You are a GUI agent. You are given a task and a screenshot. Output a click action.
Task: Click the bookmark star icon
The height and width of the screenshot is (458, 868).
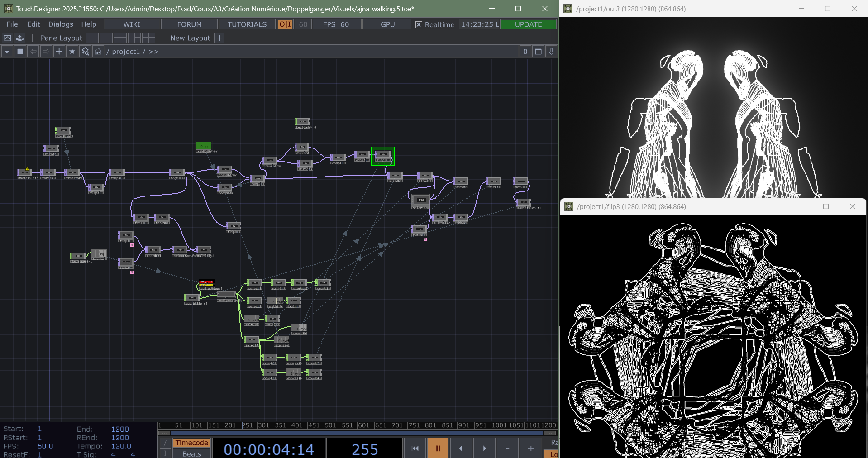point(72,52)
